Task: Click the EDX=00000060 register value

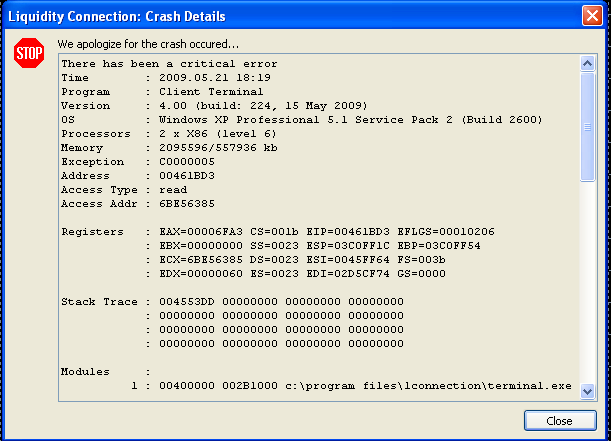Action: click(201, 274)
